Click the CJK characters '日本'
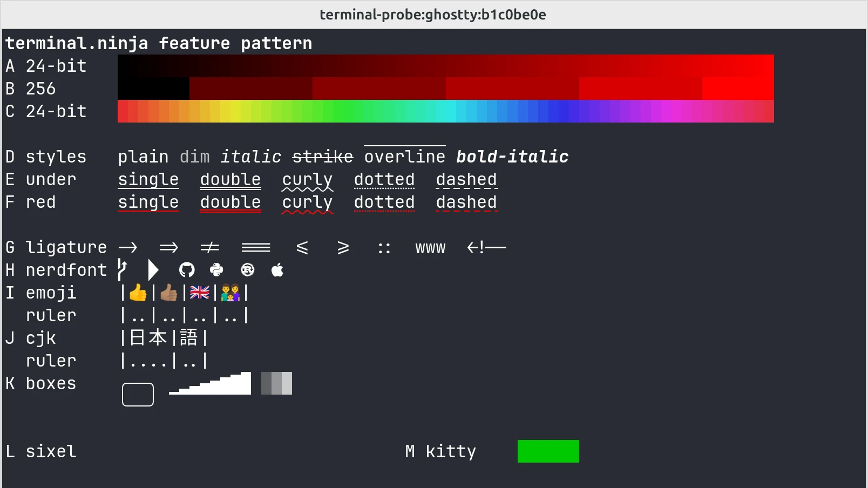Screen dimensions: 868x488 click(x=148, y=337)
